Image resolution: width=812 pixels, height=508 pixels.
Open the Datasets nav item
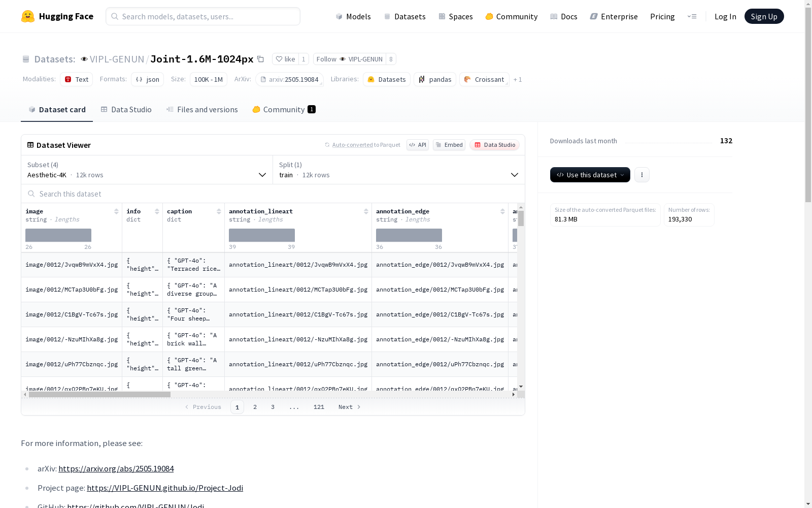click(x=404, y=16)
